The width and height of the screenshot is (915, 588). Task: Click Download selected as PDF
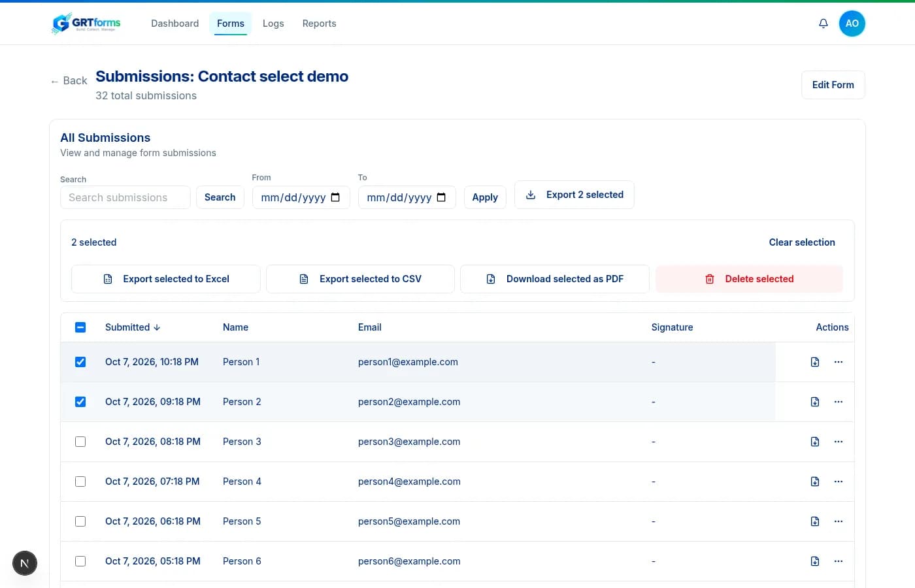[x=555, y=279]
